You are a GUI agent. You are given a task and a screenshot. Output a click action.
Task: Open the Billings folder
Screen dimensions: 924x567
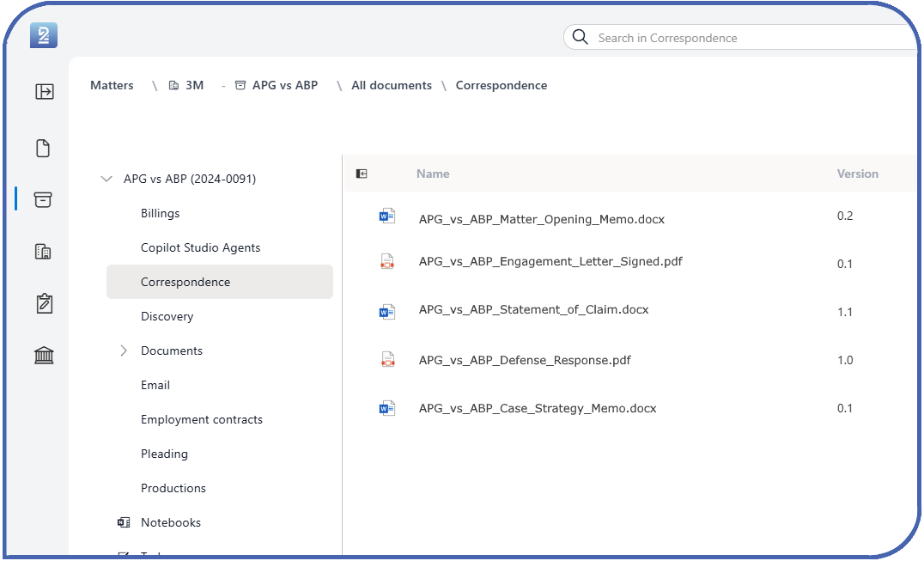[x=161, y=213]
